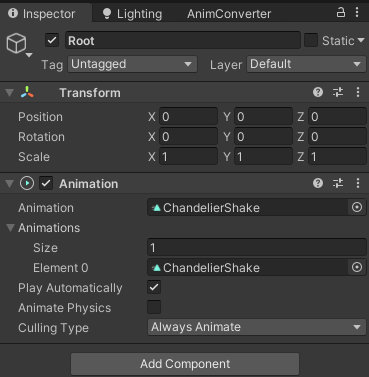Screen dimensions: 369x377
Task: Open the AnimConverter tab
Action: click(229, 14)
